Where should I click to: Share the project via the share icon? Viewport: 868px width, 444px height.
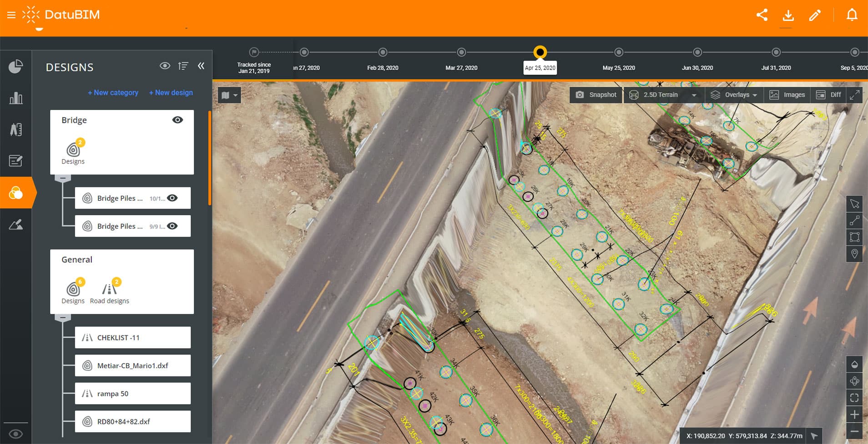point(762,15)
